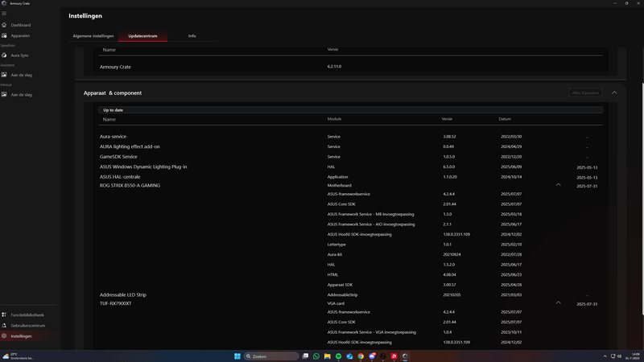Select the Updatecentrum tab
The image size is (644, 362).
pyautogui.click(x=142, y=36)
